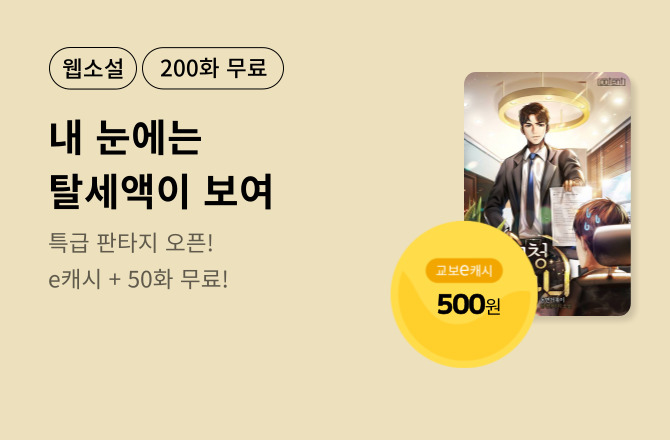Click the seated person with sweat drops
This screenshot has height=440, width=670.
(600, 252)
